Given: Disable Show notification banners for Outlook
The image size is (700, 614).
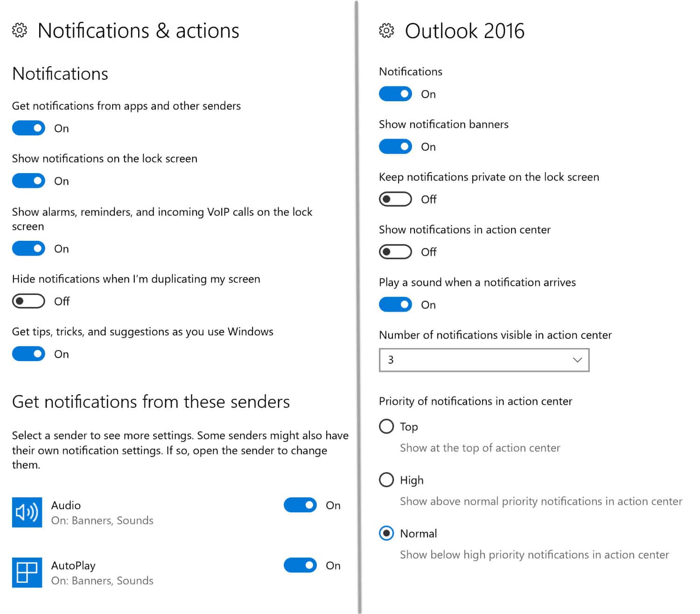Looking at the screenshot, I should pos(395,147).
